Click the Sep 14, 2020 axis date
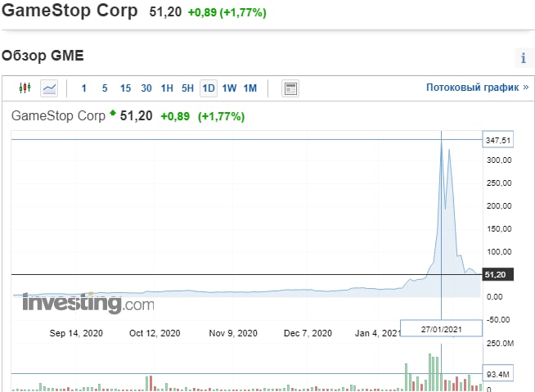Image resolution: width=535 pixels, height=392 pixels. [76, 333]
